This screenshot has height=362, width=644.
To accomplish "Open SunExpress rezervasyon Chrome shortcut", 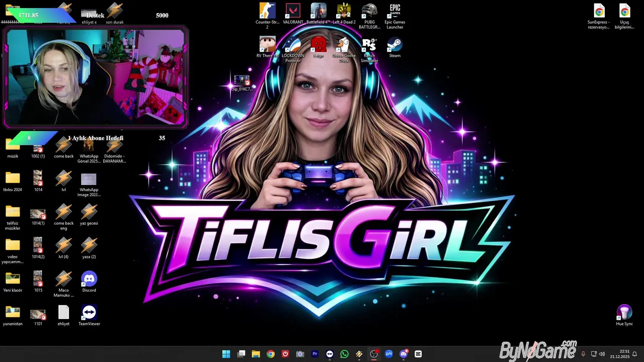I will (x=599, y=16).
